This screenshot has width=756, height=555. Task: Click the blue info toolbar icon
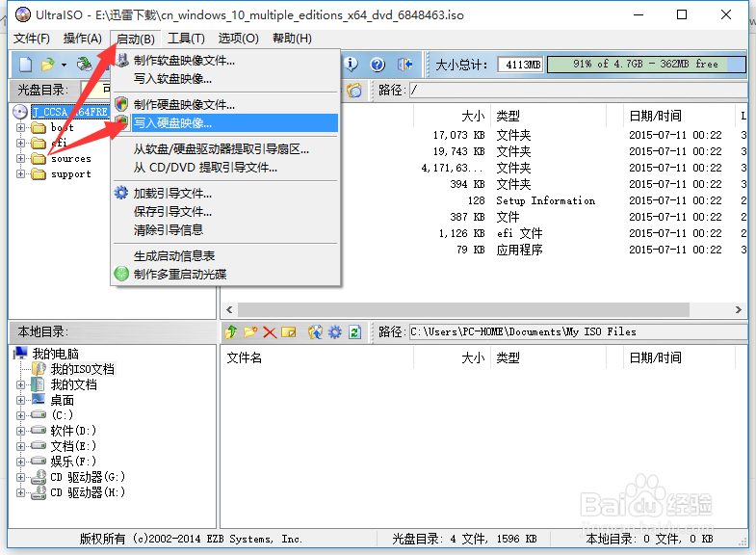(x=351, y=64)
